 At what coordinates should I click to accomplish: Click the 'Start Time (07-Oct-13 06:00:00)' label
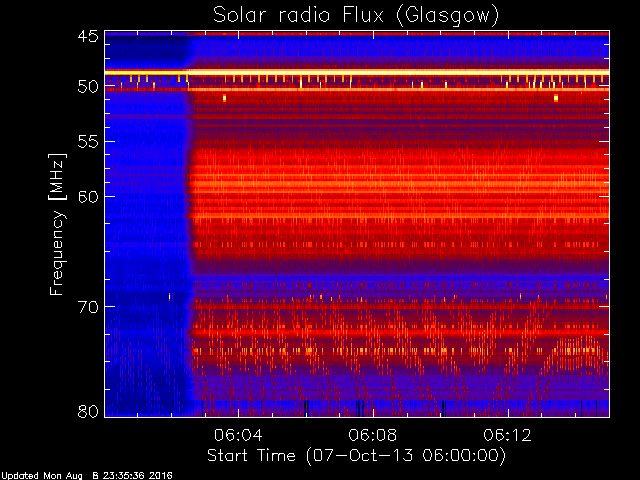pos(356,456)
